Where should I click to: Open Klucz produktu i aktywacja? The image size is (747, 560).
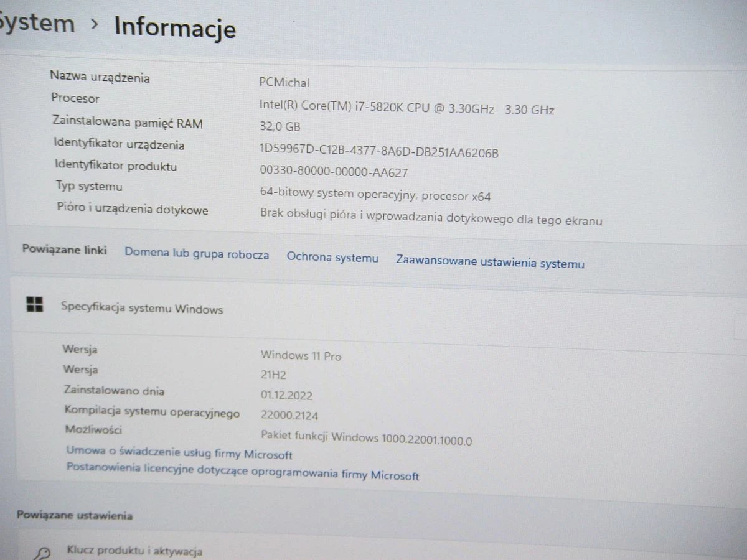(x=134, y=551)
